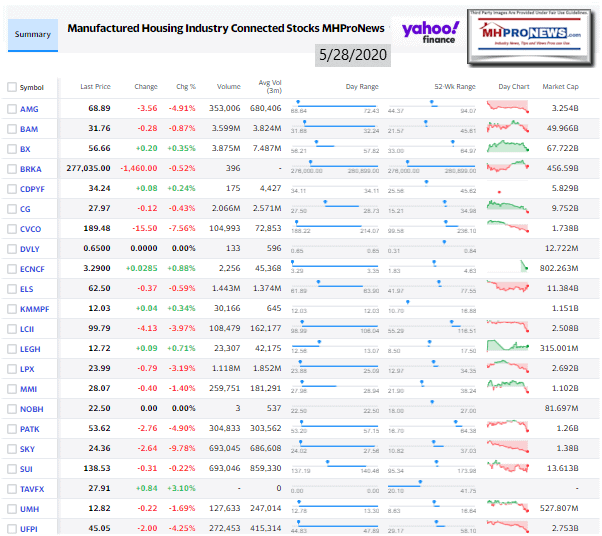Image resolution: width=602 pixels, height=536 pixels.
Task: Sort by the Volume column header
Action: 228,87
